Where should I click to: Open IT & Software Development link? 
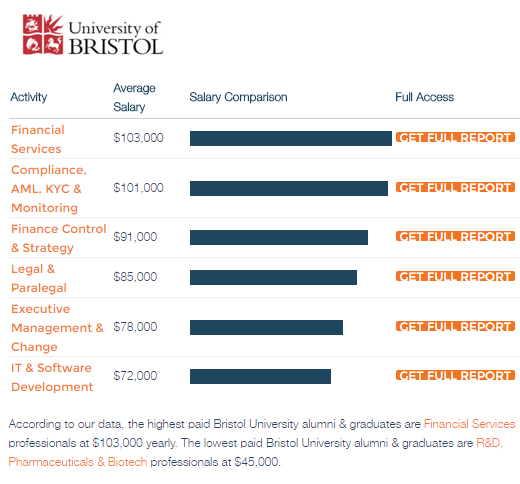click(x=52, y=377)
